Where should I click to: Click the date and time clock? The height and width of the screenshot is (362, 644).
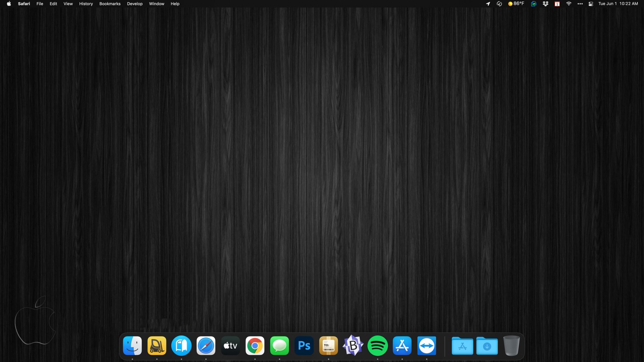point(618,4)
